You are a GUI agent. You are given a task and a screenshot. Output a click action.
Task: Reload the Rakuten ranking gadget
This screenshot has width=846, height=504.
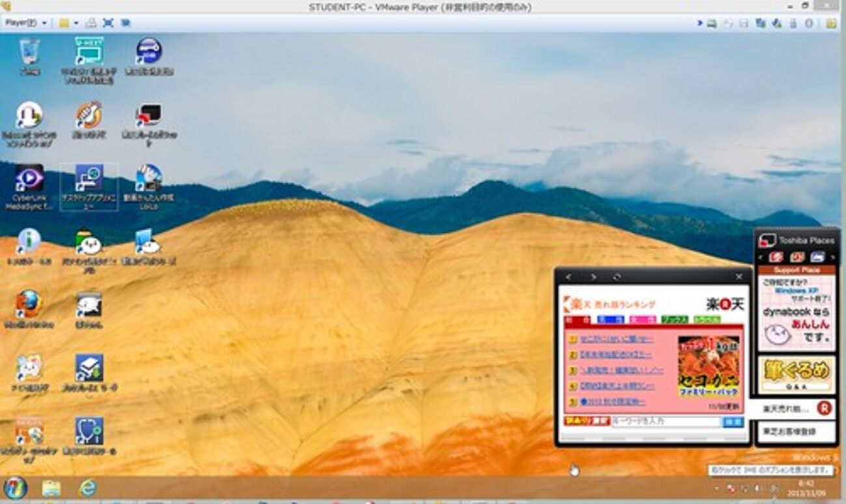point(617,277)
